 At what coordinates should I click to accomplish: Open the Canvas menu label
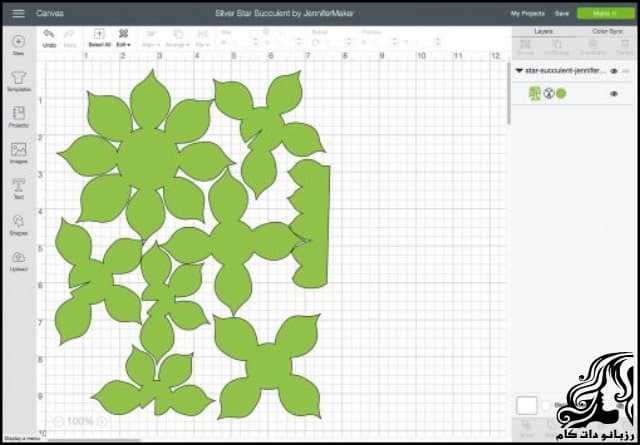click(x=49, y=13)
